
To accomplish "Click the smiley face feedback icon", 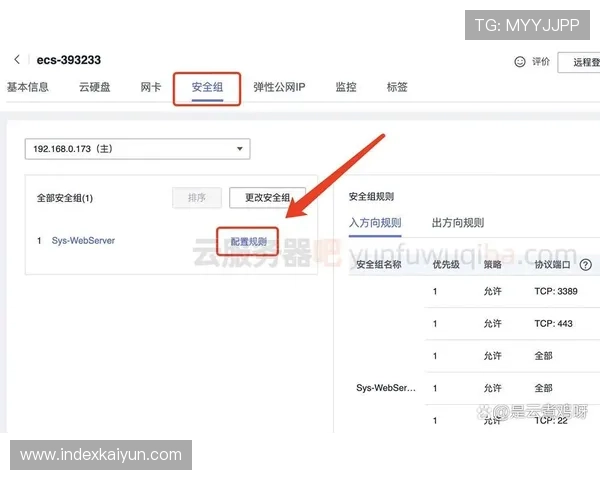I will point(520,62).
